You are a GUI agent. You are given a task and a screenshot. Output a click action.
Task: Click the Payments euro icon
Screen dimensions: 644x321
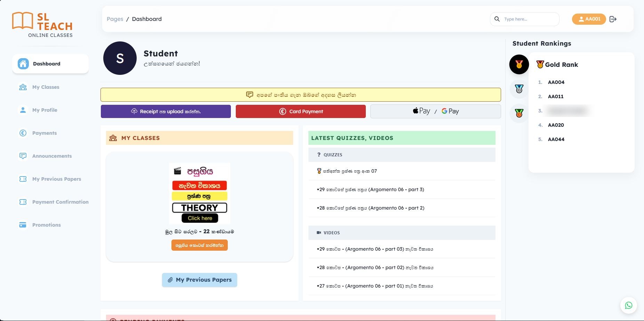coord(23,133)
